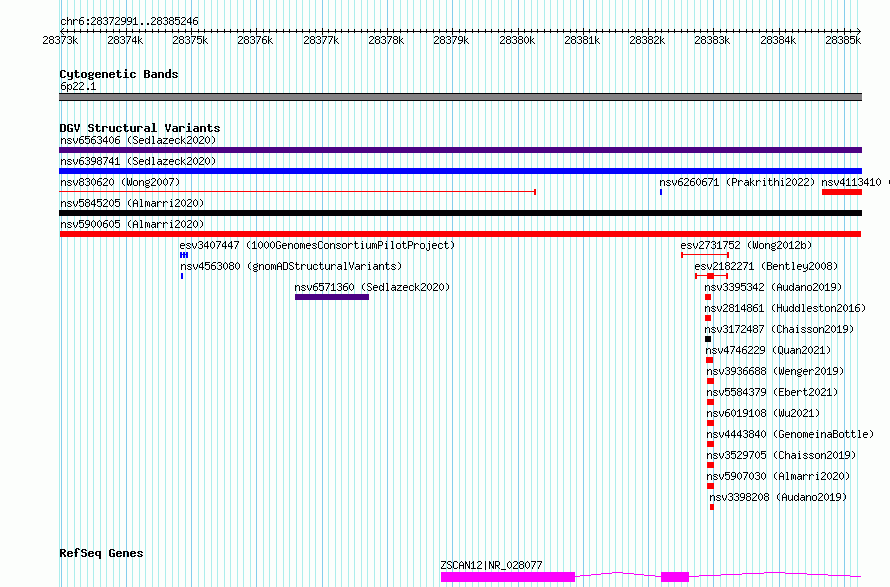The width and height of the screenshot is (890, 587).
Task: Open esv2731752 (Wong2012b) label
Action: point(746,245)
